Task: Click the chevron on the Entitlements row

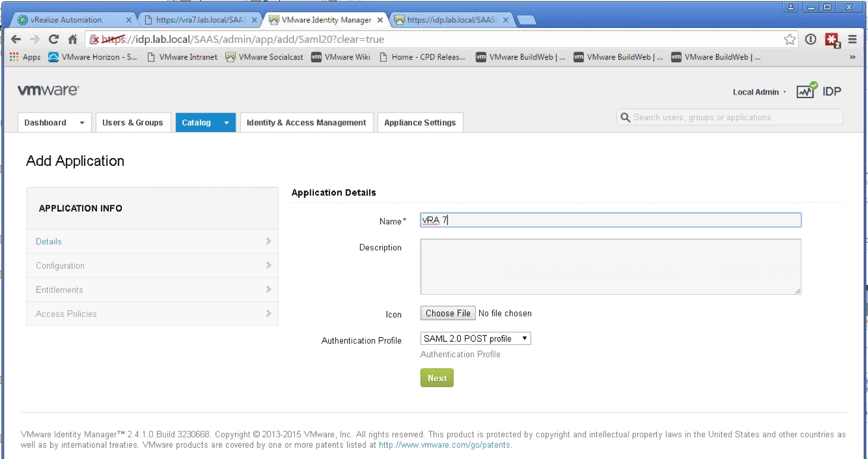Action: click(x=269, y=289)
